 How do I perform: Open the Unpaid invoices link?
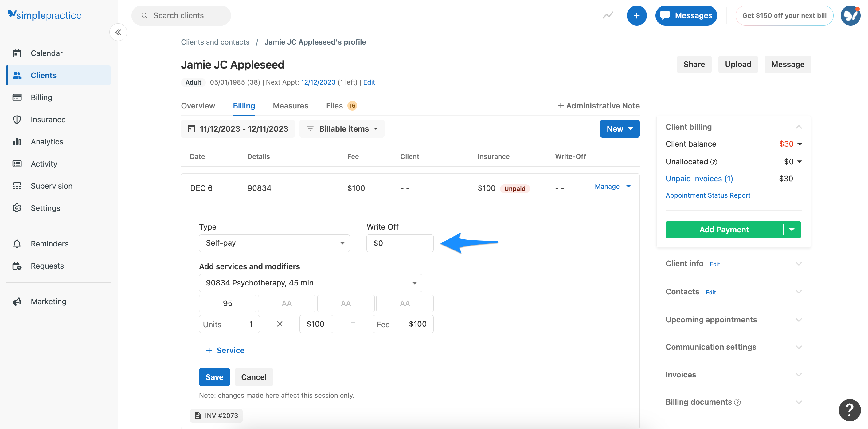tap(699, 178)
